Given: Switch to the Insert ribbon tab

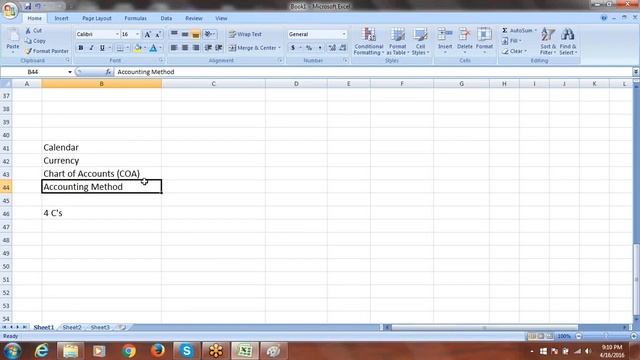Looking at the screenshot, I should (61, 18).
